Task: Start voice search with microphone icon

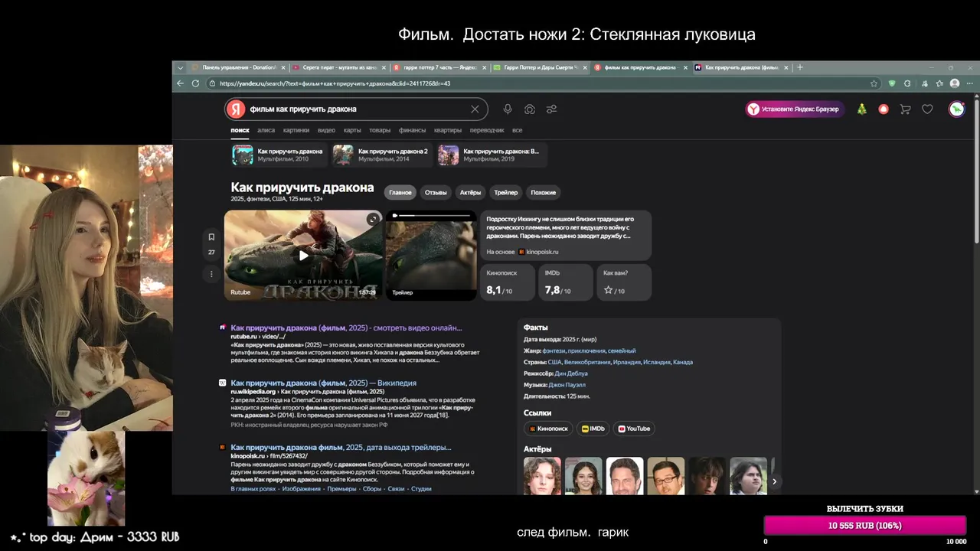Action: click(x=508, y=109)
